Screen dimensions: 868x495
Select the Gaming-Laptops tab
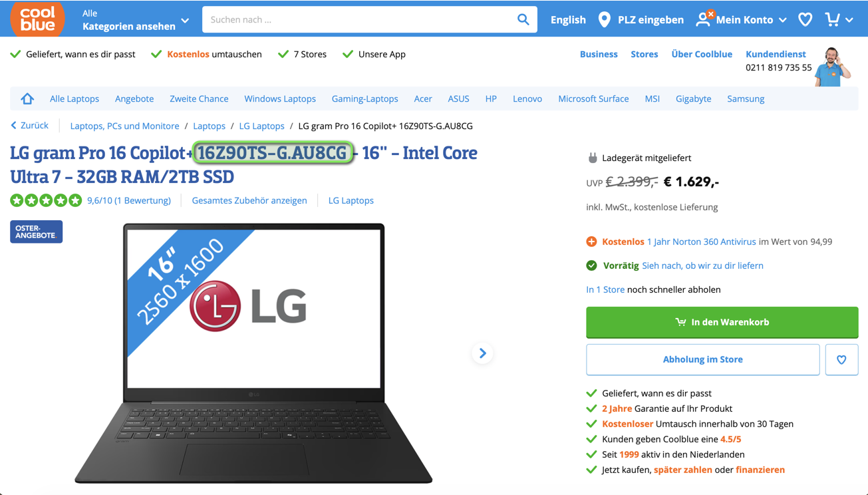pyautogui.click(x=364, y=99)
